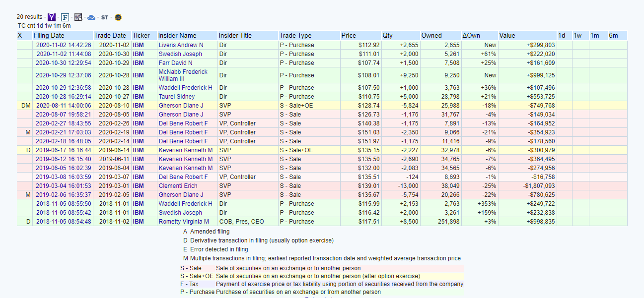Open Liveris Andrew N insider page
The image size is (644, 298).
click(181, 45)
